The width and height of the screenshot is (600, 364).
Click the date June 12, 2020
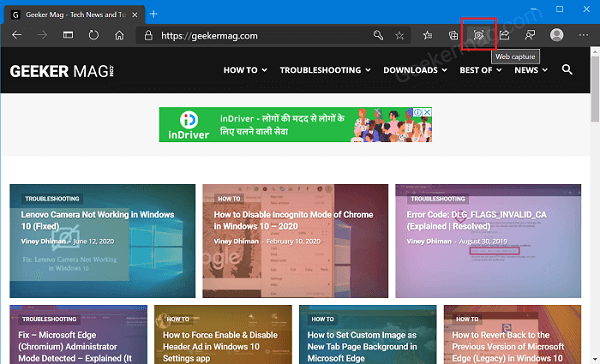[93, 241]
